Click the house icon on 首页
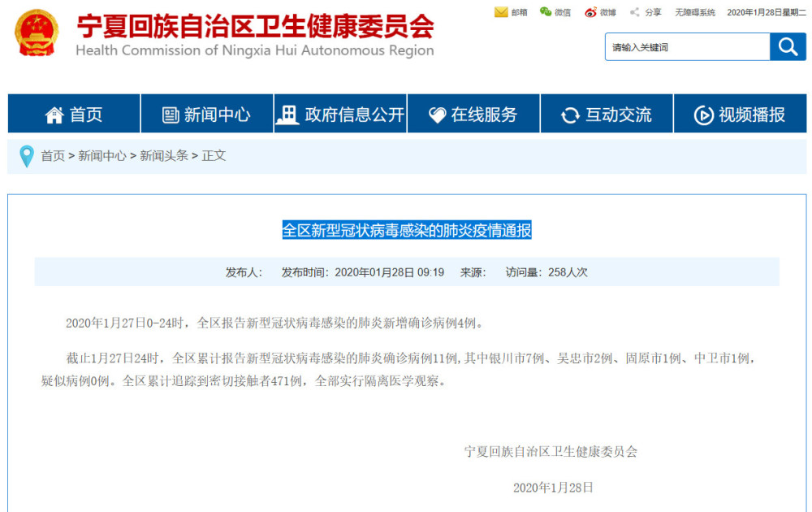812x512 pixels. click(54, 115)
